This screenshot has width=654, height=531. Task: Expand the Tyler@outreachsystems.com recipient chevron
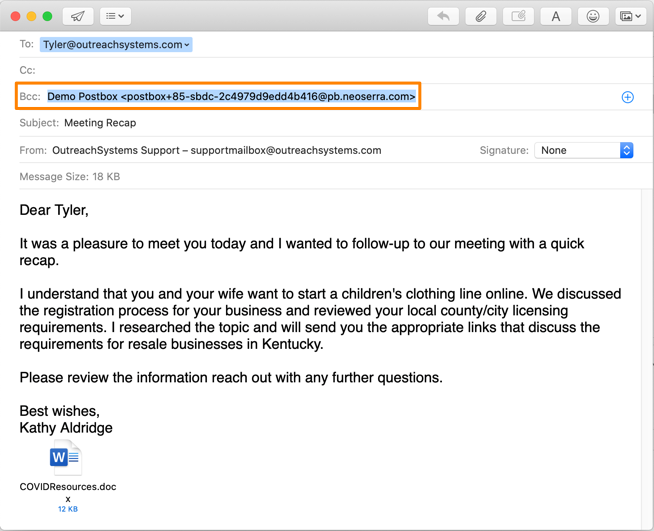[187, 45]
